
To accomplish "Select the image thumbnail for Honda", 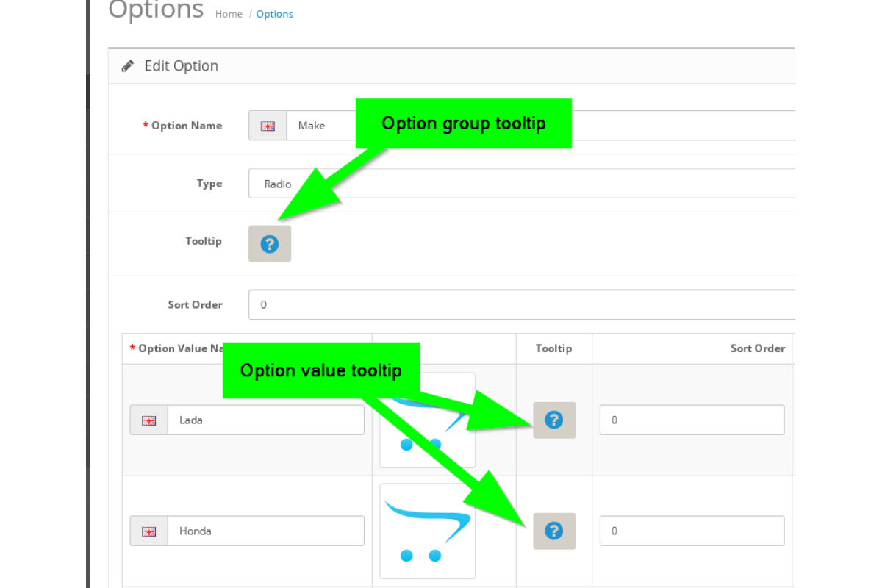I will (427, 531).
